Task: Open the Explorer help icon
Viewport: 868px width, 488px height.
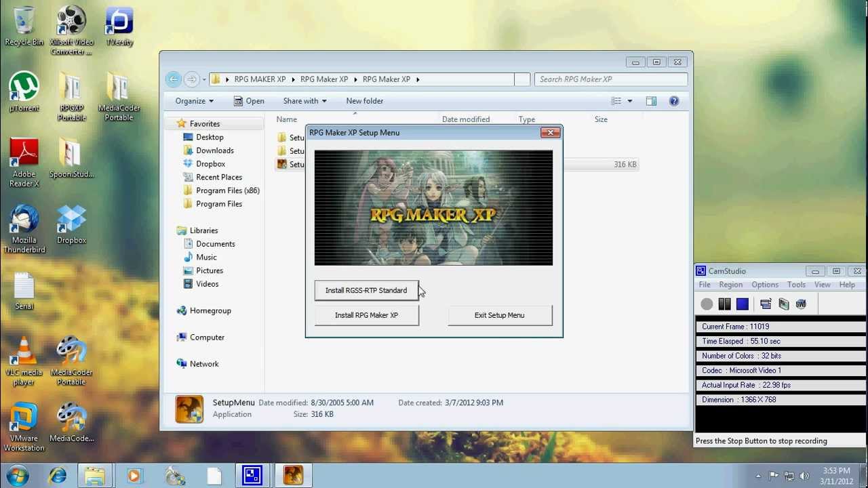Action: (x=673, y=101)
